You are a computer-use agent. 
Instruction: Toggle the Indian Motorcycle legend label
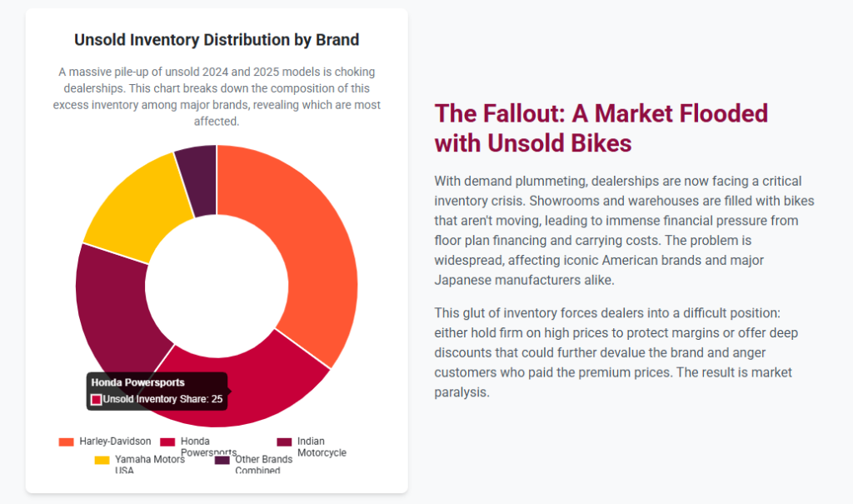tap(321, 447)
